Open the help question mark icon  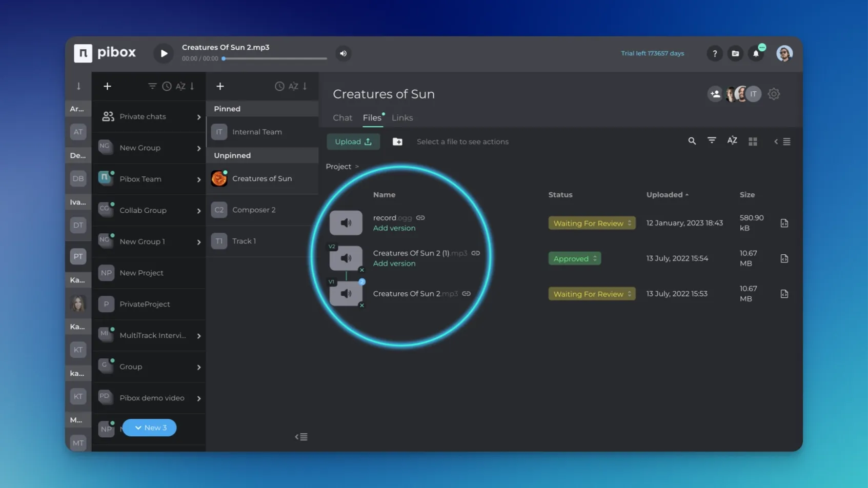[714, 53]
